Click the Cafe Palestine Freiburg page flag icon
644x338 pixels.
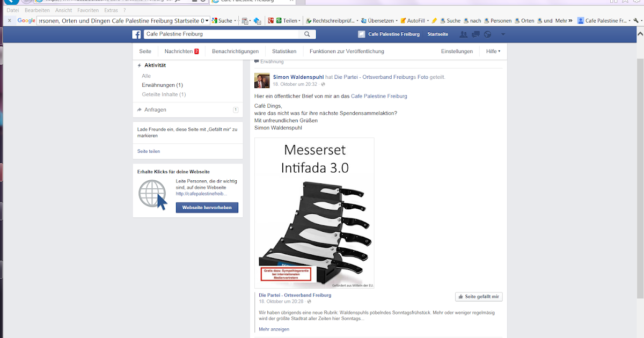(x=361, y=34)
